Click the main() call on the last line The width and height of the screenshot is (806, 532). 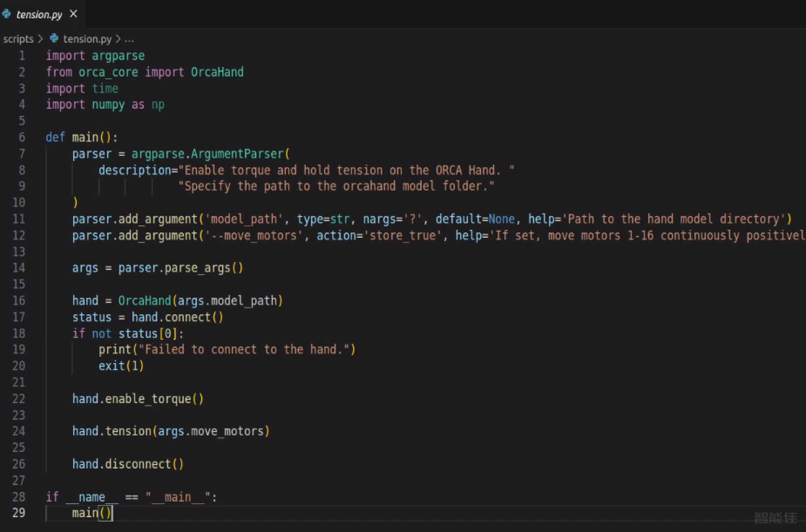click(x=91, y=513)
